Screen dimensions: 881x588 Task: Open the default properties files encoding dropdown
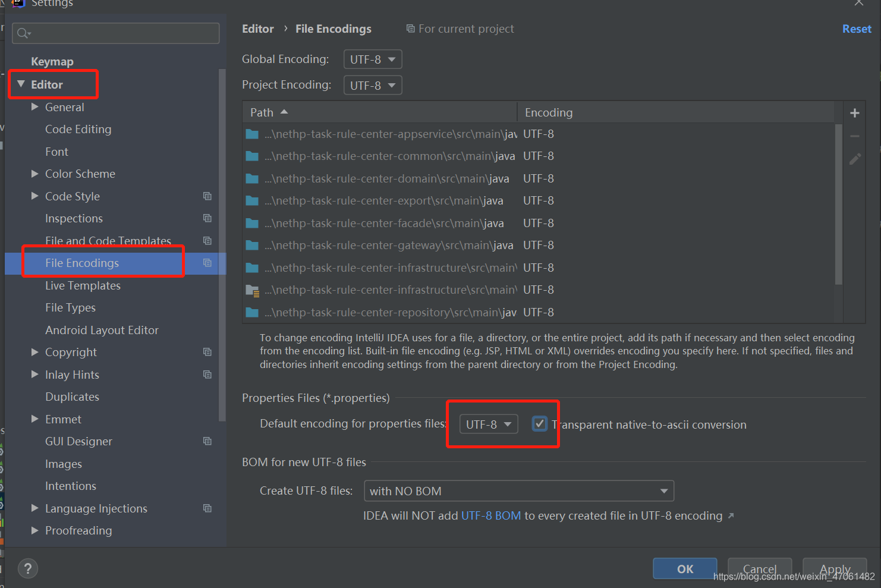(x=489, y=424)
